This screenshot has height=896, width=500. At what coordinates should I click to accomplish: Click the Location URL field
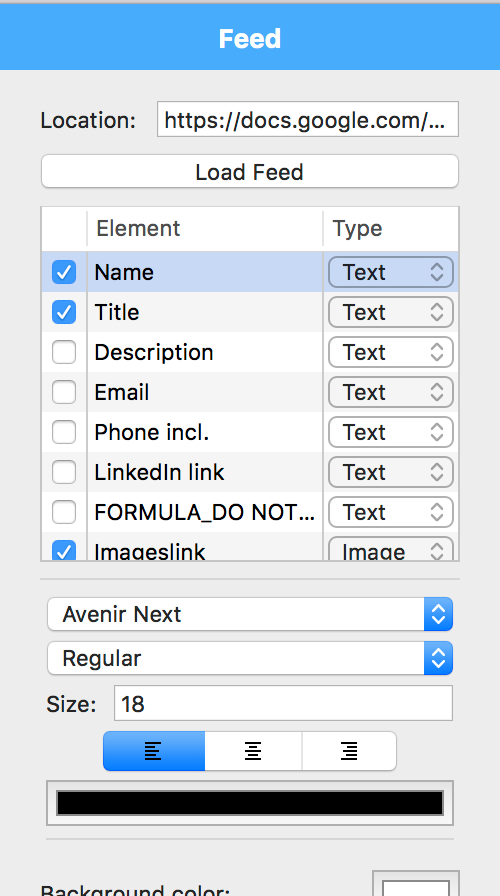click(308, 119)
